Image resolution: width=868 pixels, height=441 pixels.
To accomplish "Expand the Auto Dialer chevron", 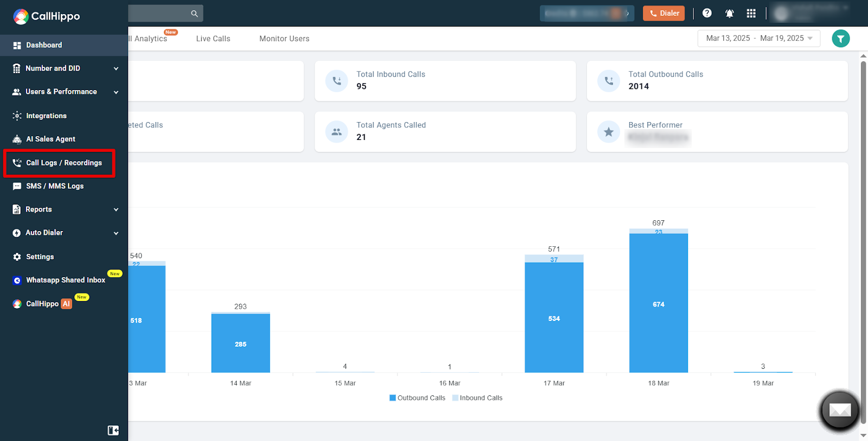I will (x=116, y=233).
